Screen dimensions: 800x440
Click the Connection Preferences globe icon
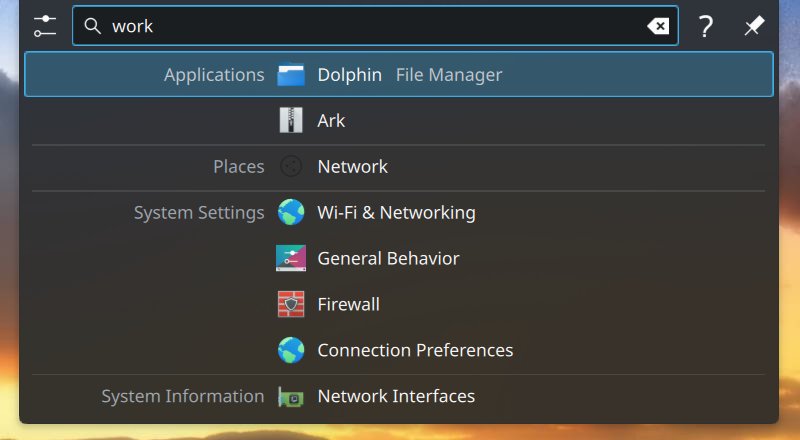(x=291, y=351)
